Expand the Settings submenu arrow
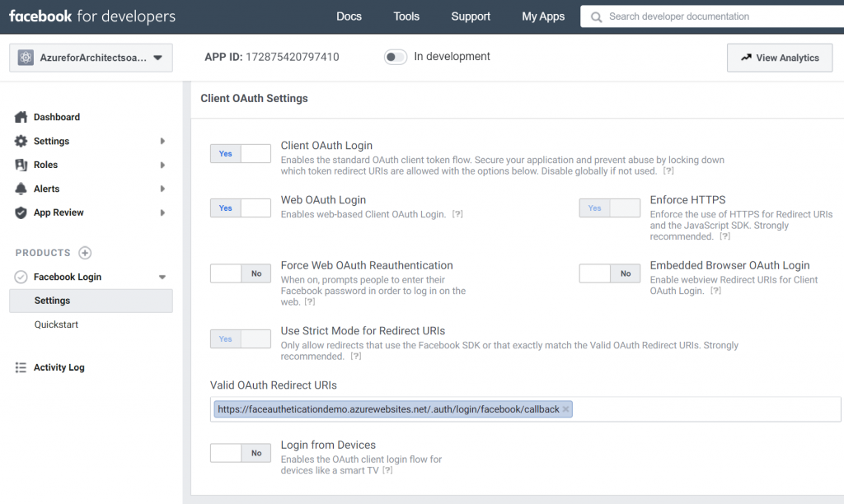 pyautogui.click(x=162, y=141)
